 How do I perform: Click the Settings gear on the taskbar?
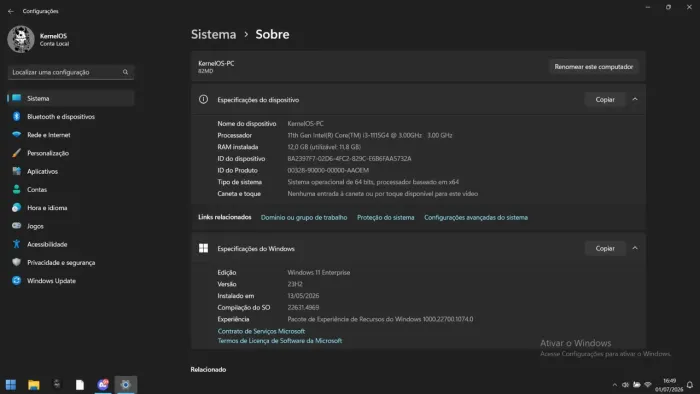tap(126, 385)
